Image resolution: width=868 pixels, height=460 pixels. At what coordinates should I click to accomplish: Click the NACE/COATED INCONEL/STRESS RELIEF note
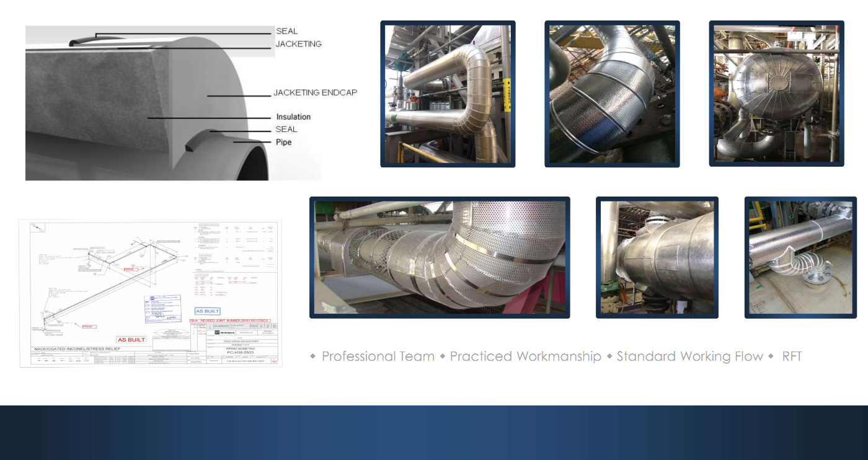click(76, 350)
